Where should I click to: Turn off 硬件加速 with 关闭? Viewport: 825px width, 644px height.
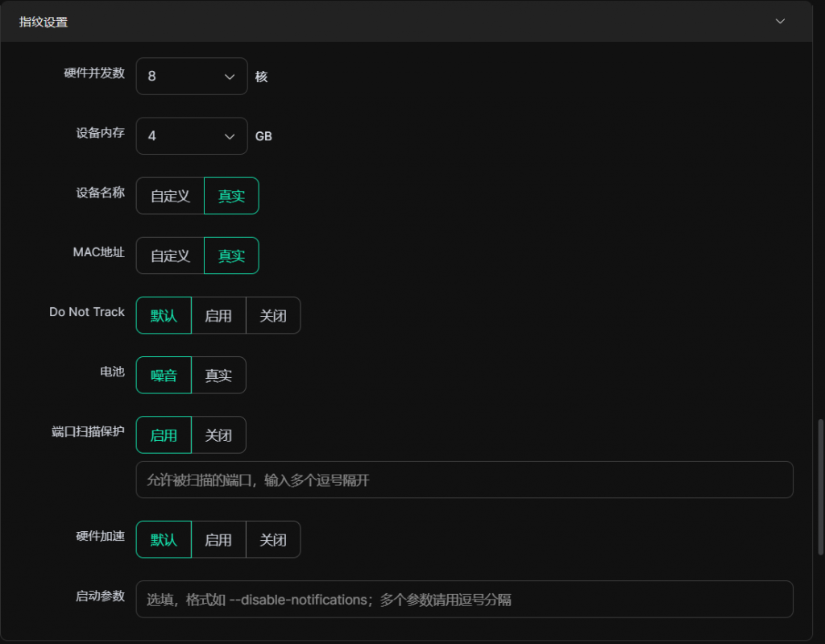(x=273, y=539)
